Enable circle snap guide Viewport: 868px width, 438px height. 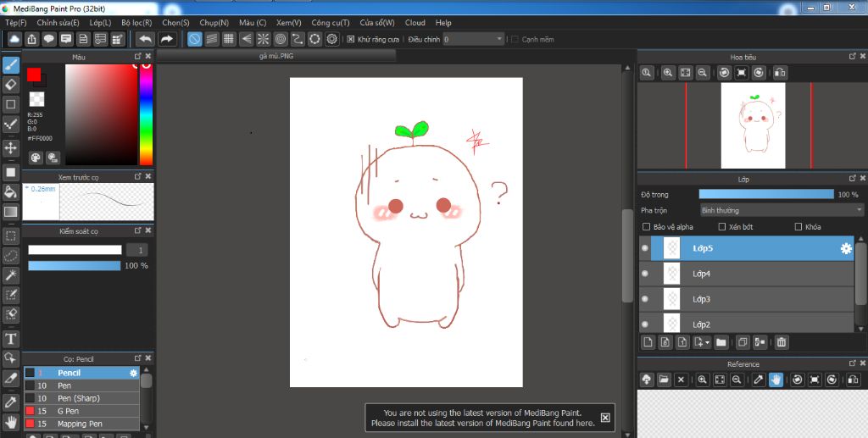[280, 39]
